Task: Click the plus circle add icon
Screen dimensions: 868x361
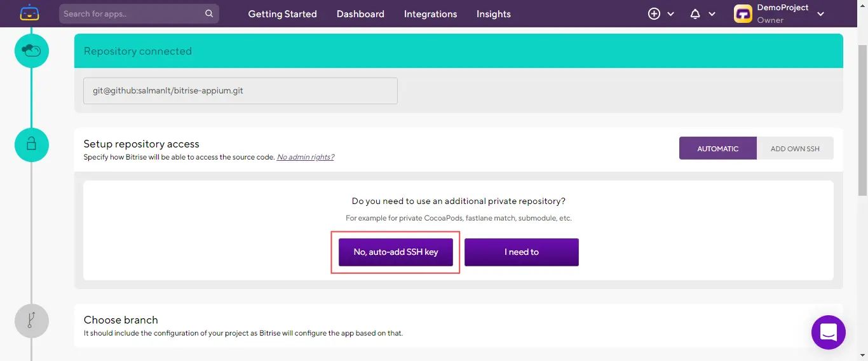Action: coord(654,14)
